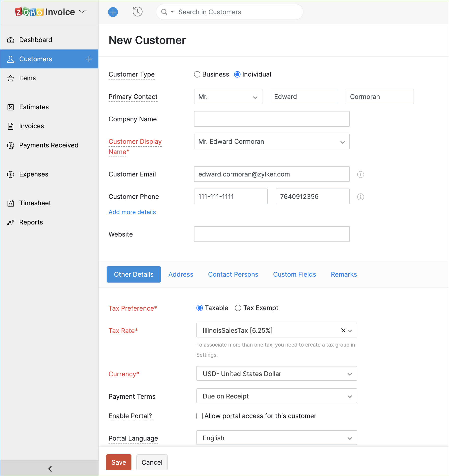Screen dimensions: 449x476
Task: Open Reports from the sidebar icon
Action: [11, 222]
